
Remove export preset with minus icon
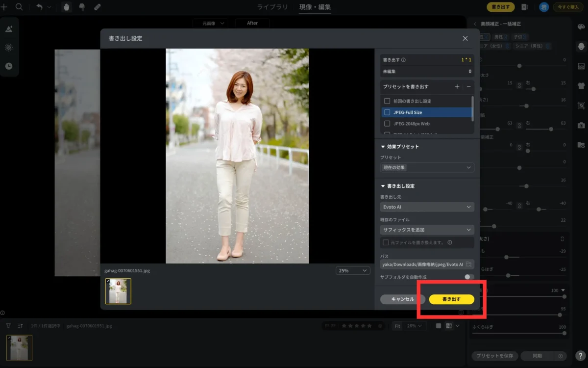pos(468,86)
